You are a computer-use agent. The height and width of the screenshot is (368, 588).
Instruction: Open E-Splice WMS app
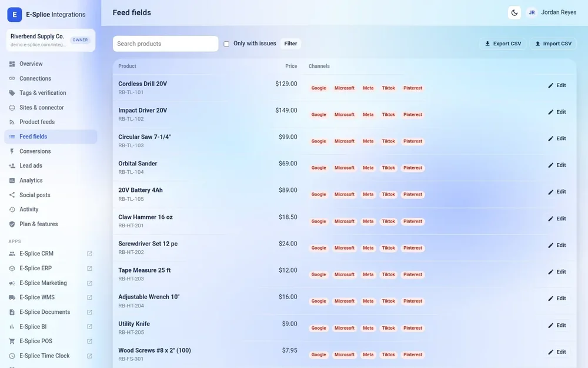[x=51, y=297]
